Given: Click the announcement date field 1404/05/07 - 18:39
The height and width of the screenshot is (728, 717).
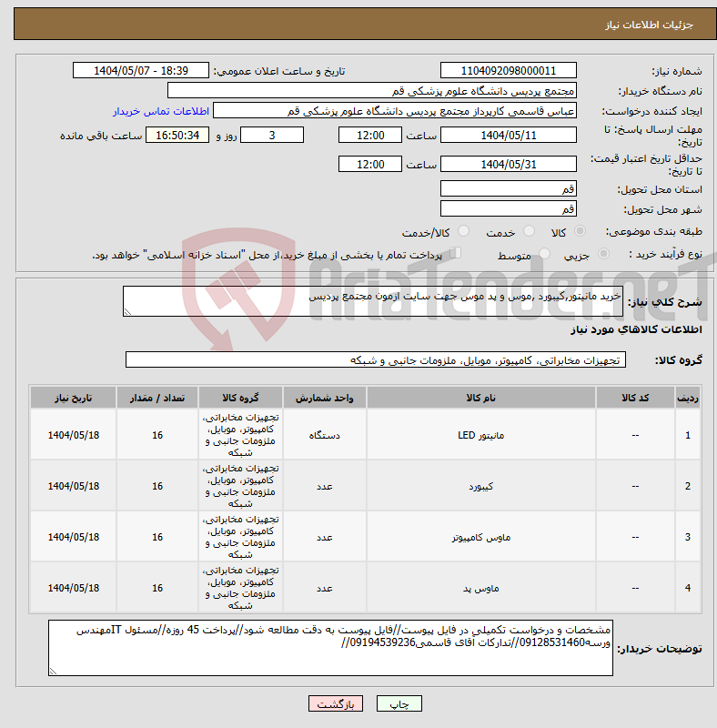Looking at the screenshot, I should pos(141,71).
